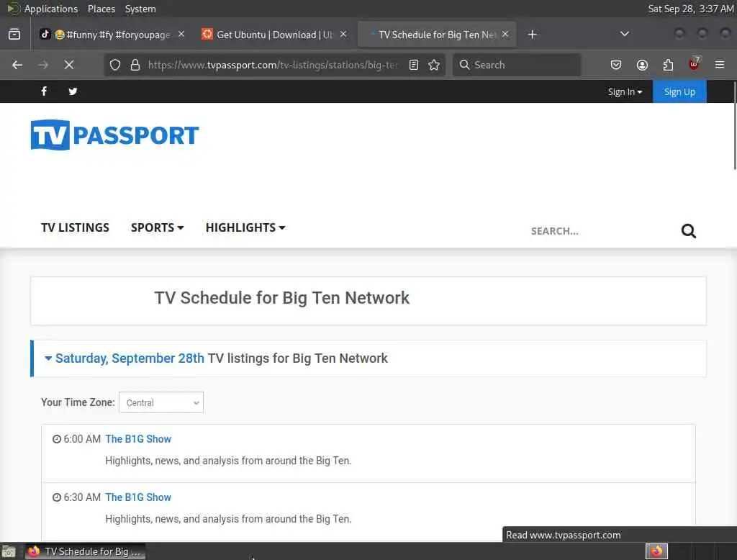Viewport: 737px width, 560px height.
Task: Save page to Pocket
Action: coord(616,65)
